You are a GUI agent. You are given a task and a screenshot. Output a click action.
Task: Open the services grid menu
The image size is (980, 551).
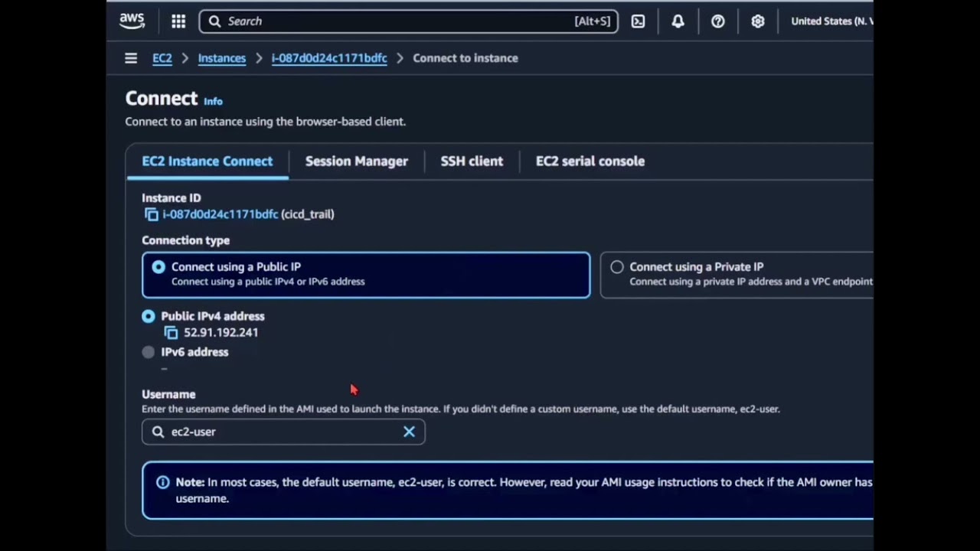point(178,21)
